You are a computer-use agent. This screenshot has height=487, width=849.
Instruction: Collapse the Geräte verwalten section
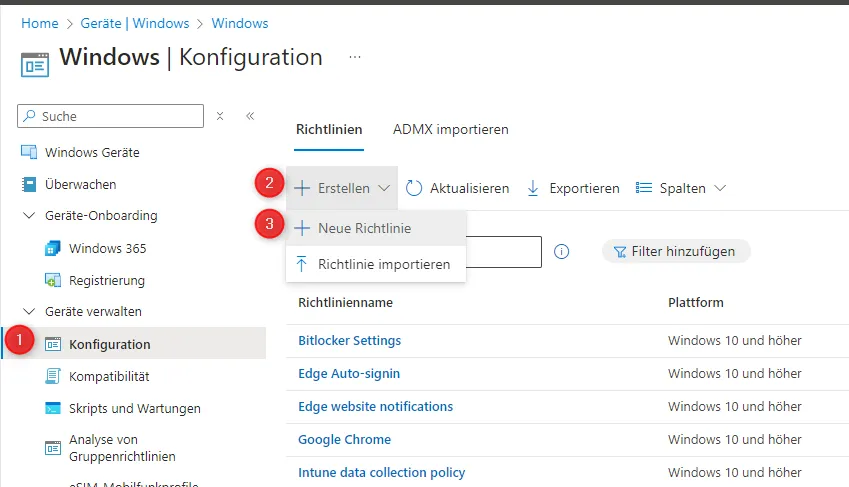pos(28,312)
